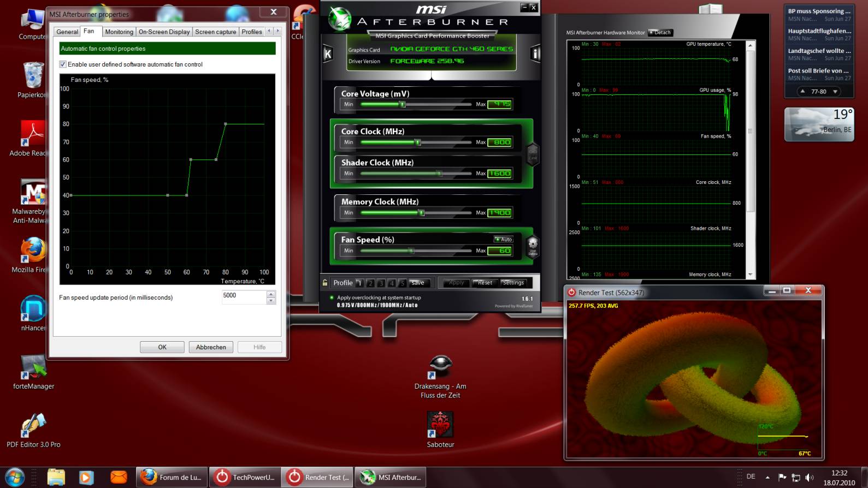The width and height of the screenshot is (868, 488).
Task: Click the Berlin weather gadget
Action: (819, 124)
